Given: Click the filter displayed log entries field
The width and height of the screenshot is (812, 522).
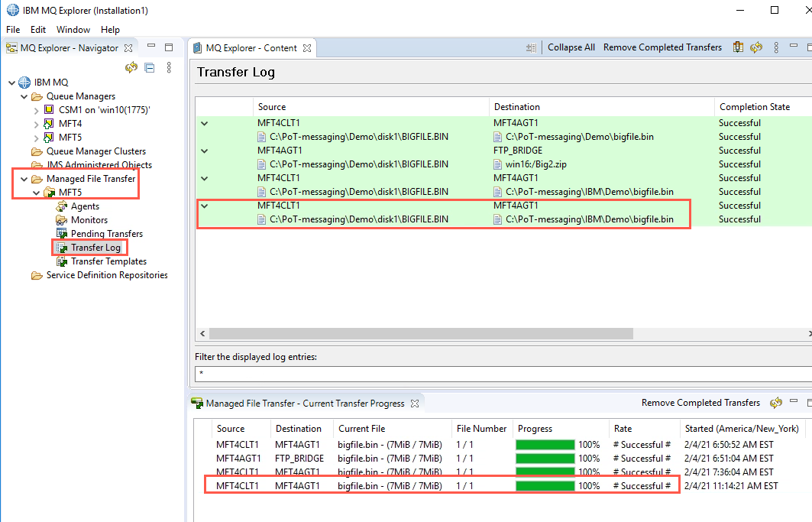Looking at the screenshot, I should (x=503, y=373).
